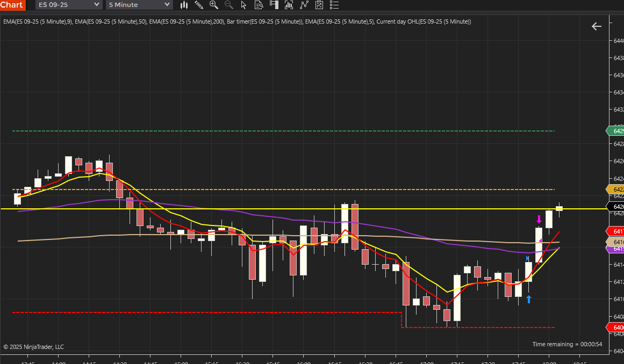Activate the zoom in magnifier
This screenshot has height=364, width=624.
coord(214,5)
